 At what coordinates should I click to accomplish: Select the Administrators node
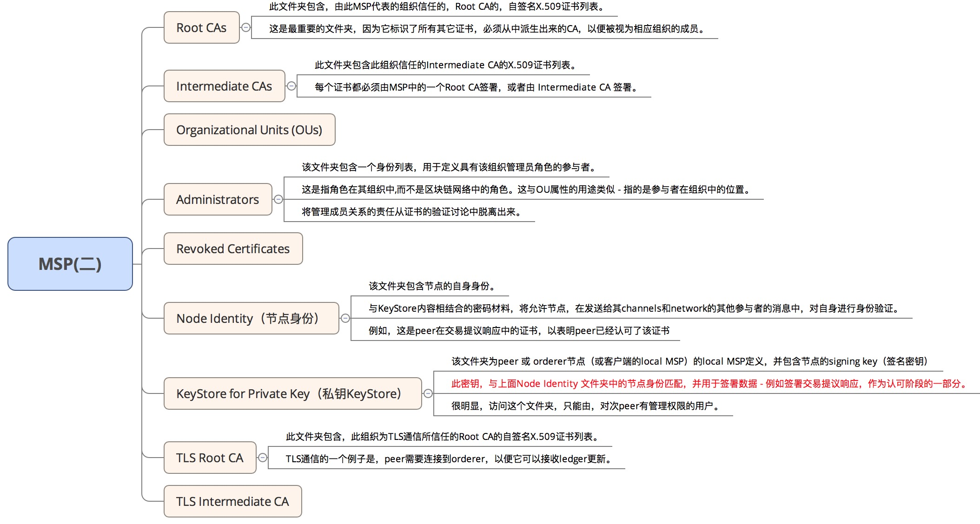tap(218, 200)
